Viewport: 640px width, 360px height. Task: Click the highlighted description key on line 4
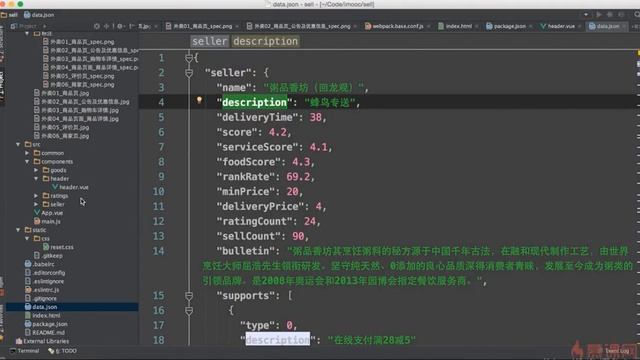(x=254, y=102)
